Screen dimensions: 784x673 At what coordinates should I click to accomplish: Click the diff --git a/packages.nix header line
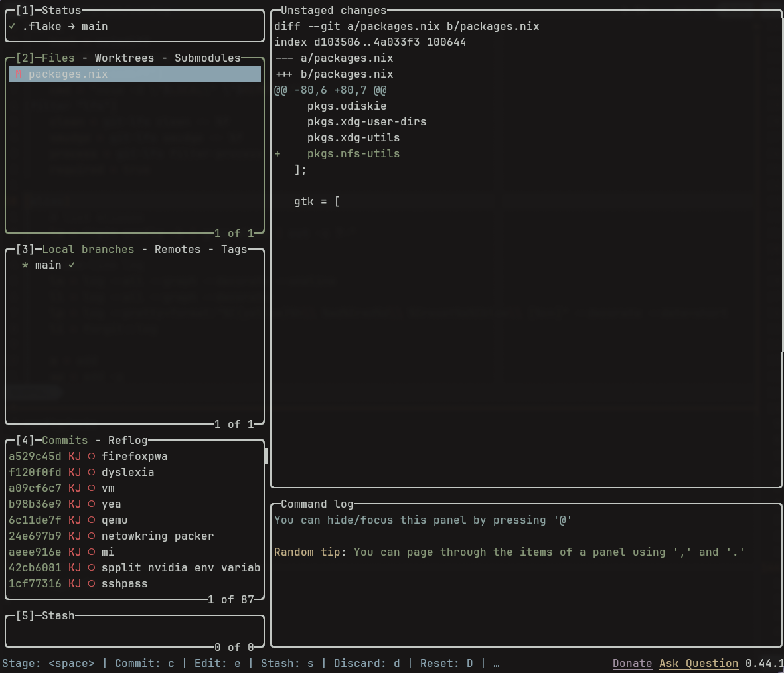pyautogui.click(x=406, y=26)
